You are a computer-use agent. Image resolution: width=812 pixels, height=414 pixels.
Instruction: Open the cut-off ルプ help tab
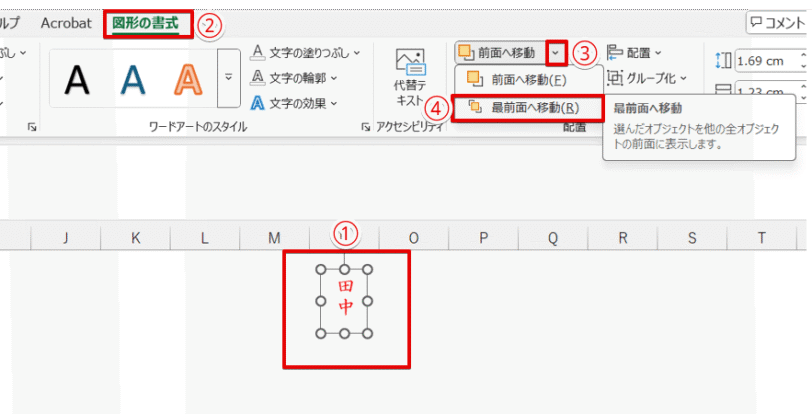point(10,23)
